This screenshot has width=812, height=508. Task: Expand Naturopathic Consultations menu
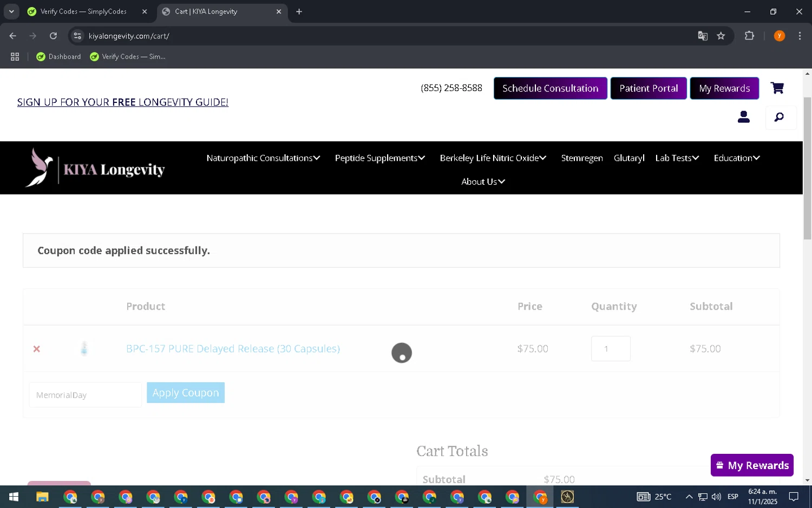[x=263, y=158]
